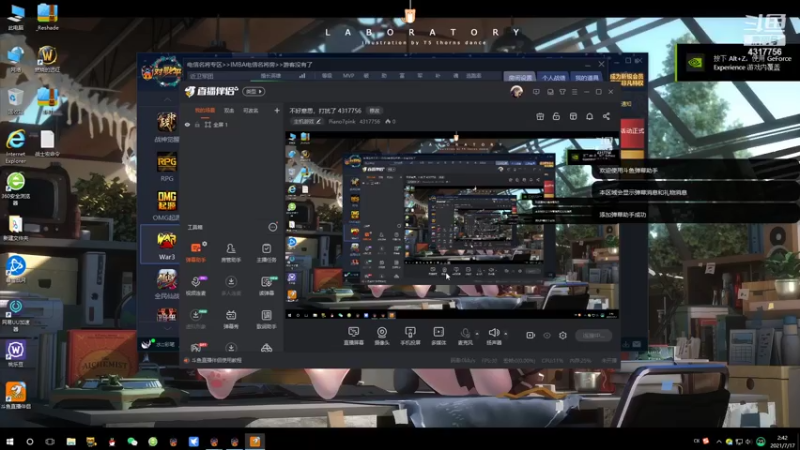The image size is (800, 450).
Task: Add a new scene with the plus button
Action: [x=277, y=110]
